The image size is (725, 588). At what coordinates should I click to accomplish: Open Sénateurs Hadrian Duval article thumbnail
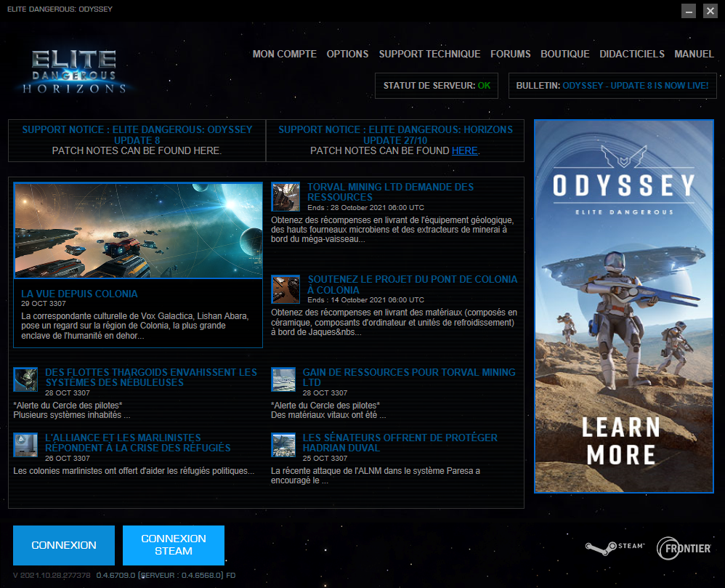coord(283,445)
